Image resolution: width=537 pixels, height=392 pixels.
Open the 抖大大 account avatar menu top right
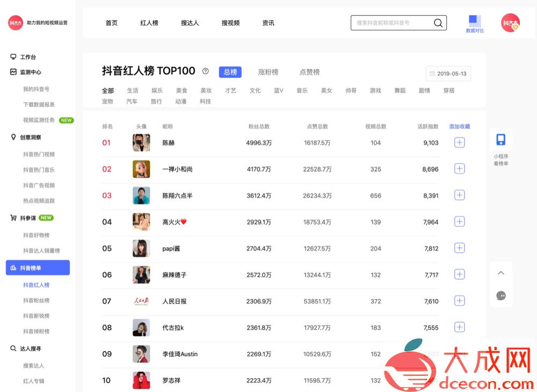(510, 23)
